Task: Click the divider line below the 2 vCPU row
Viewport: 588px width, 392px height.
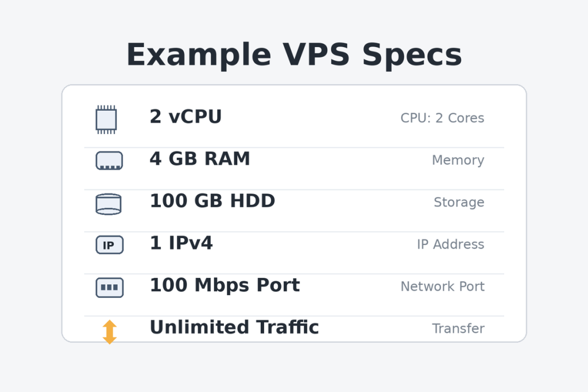Action: coord(294,148)
